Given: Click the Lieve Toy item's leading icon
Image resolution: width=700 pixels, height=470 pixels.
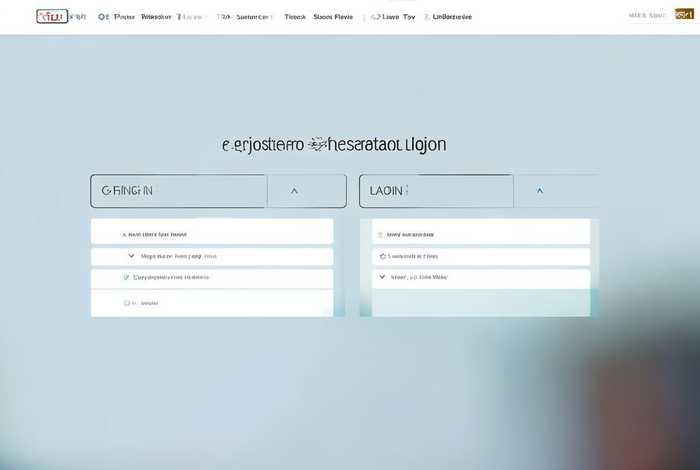Looking at the screenshot, I should coord(372,17).
